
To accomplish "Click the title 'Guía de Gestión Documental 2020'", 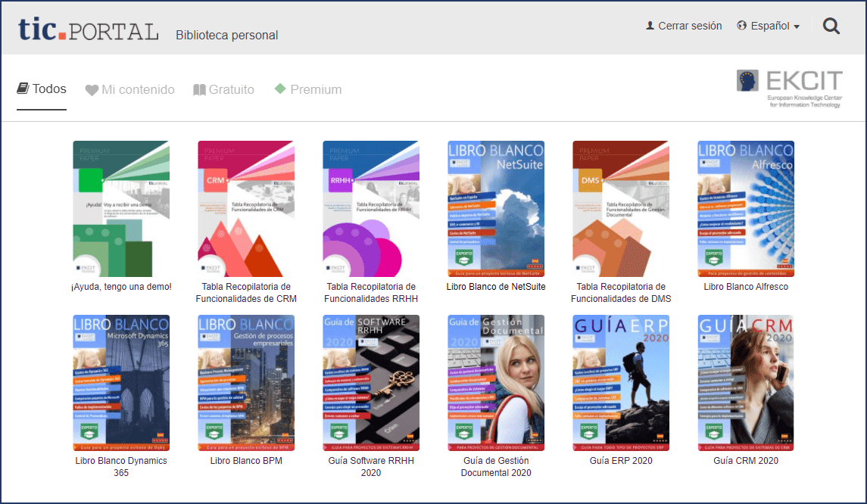I will click(x=496, y=467).
